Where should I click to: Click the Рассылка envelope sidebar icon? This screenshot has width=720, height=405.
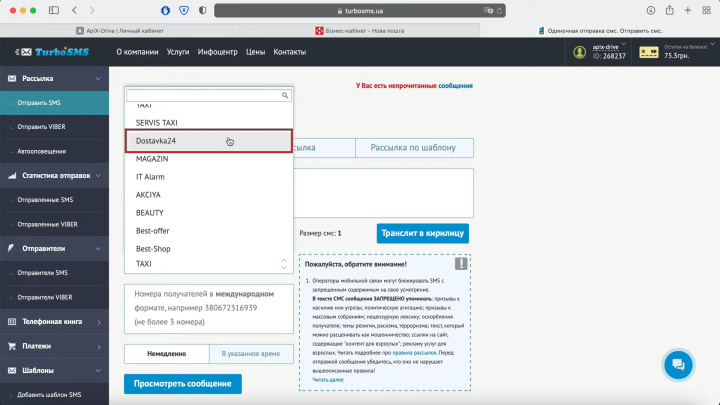12,79
